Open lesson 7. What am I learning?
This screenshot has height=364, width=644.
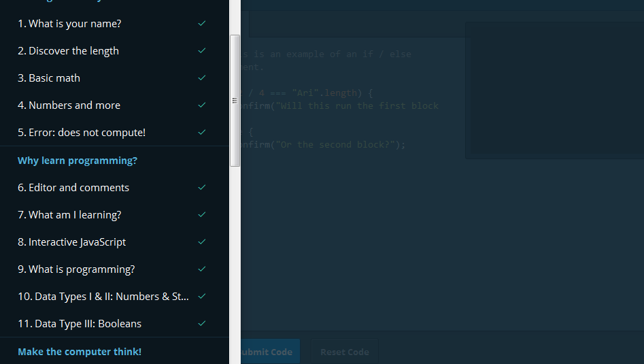(x=69, y=215)
